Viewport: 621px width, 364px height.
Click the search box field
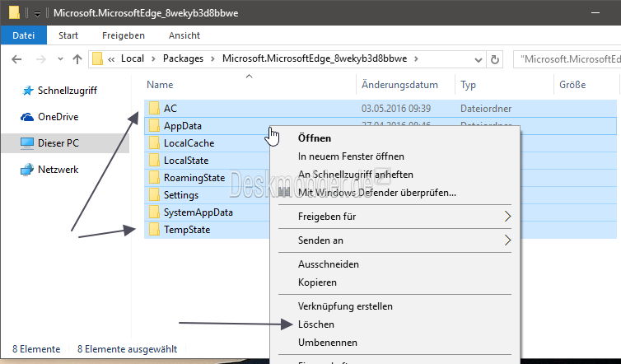point(567,59)
